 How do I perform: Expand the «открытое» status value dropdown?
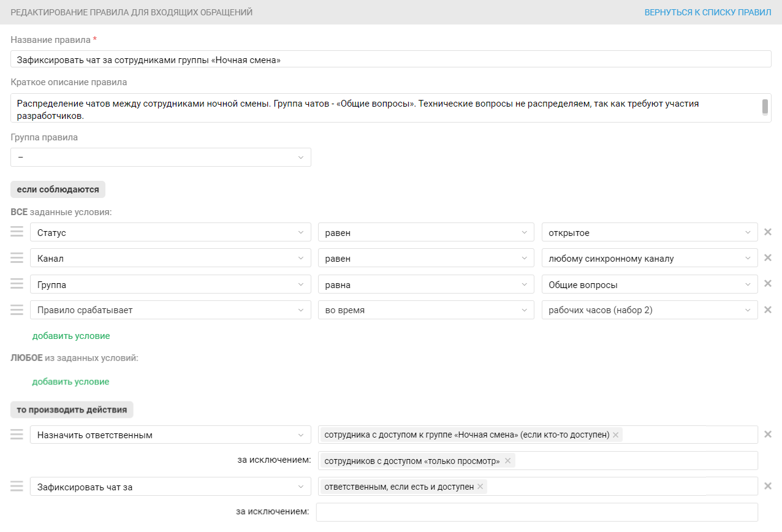pyautogui.click(x=650, y=233)
